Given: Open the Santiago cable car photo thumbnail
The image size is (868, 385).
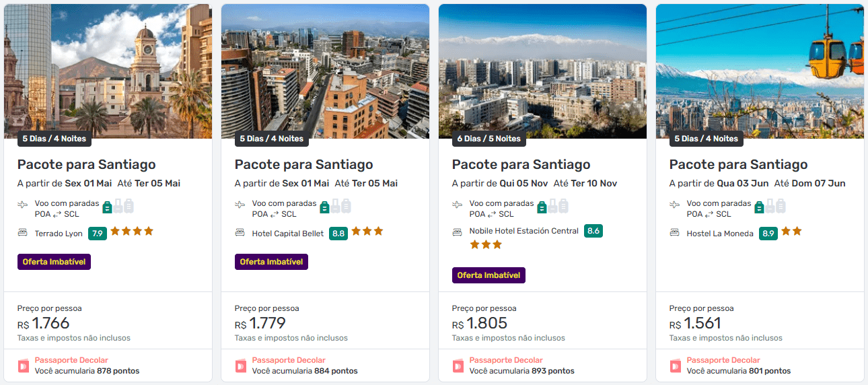Looking at the screenshot, I should (760, 71).
